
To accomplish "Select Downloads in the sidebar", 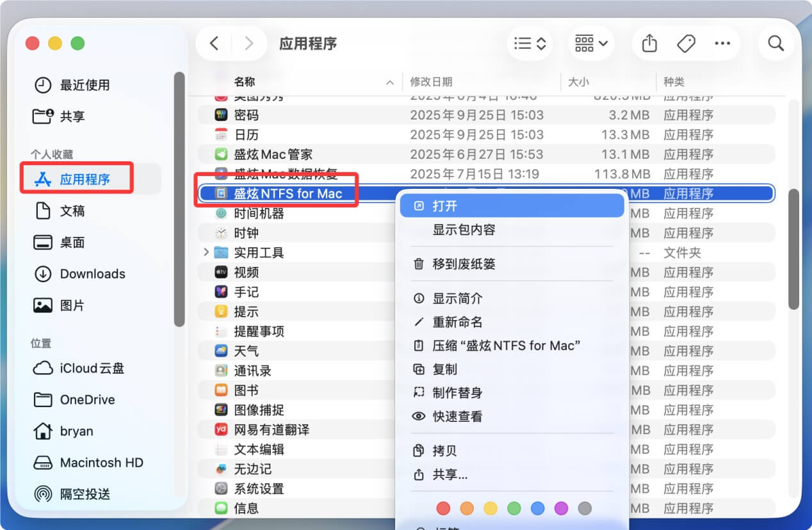I will [x=92, y=273].
